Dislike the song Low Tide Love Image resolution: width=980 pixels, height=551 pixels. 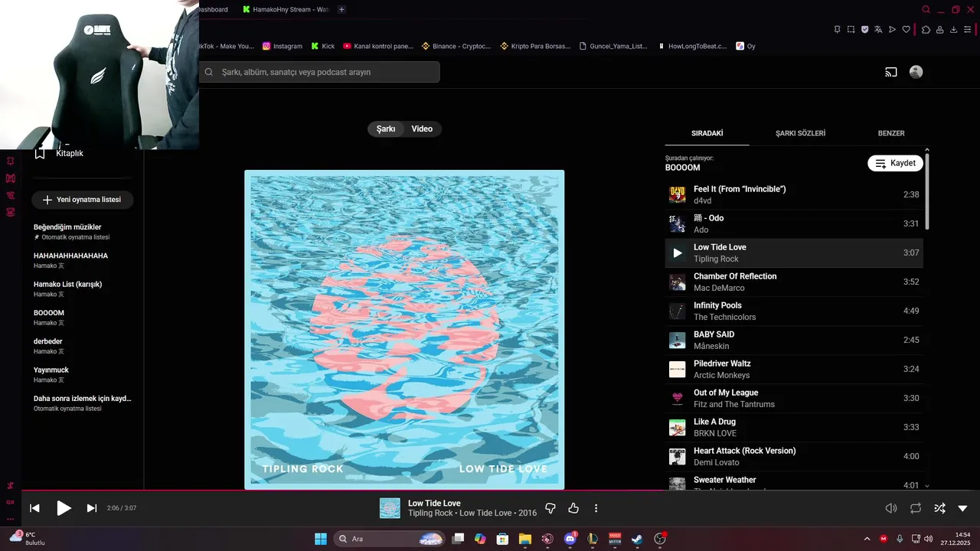click(550, 508)
